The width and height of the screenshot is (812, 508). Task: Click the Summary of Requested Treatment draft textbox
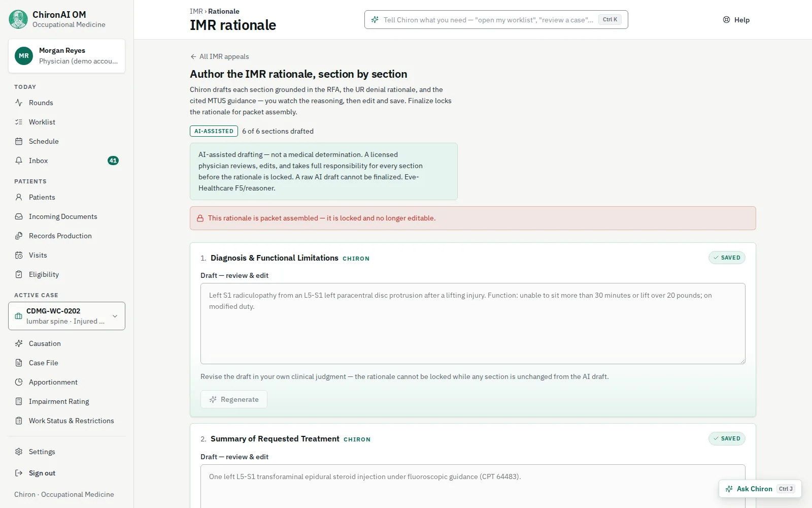tap(472, 486)
